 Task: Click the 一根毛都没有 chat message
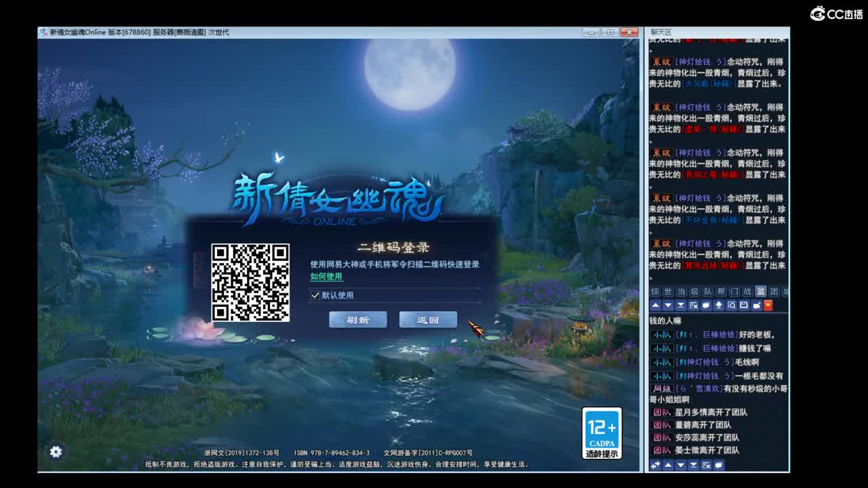click(759, 375)
